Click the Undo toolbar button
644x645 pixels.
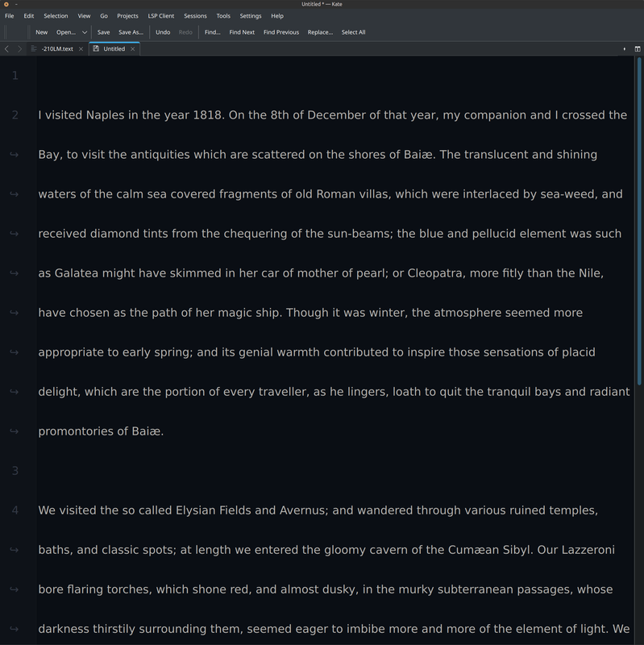click(x=163, y=32)
